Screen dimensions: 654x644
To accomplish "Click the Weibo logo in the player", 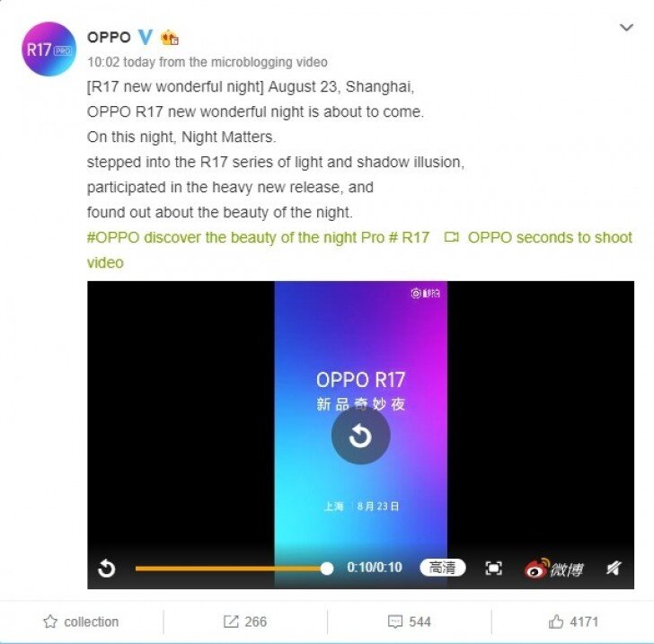I will 554,568.
